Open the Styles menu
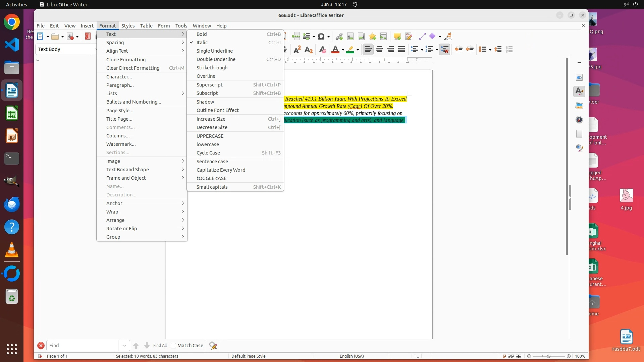 [x=128, y=26]
